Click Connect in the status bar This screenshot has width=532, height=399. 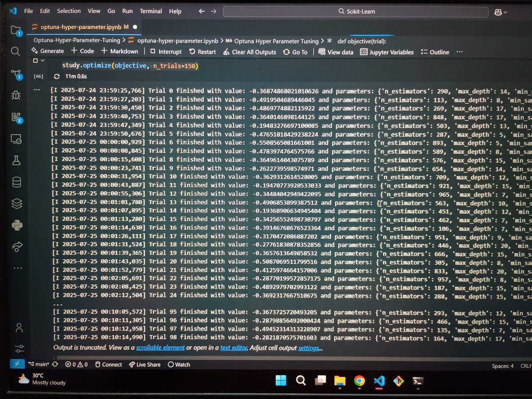tap(108, 364)
